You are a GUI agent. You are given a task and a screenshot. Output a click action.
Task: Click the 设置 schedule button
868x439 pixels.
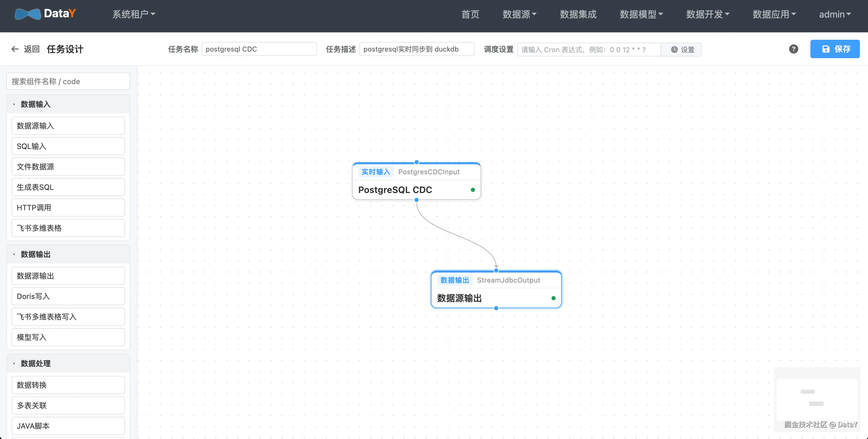[681, 50]
